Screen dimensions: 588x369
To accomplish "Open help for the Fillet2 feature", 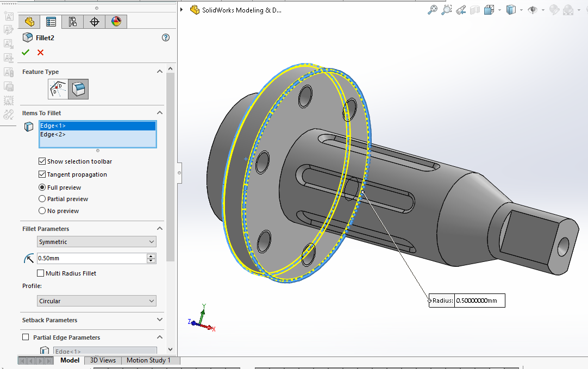I will 166,37.
